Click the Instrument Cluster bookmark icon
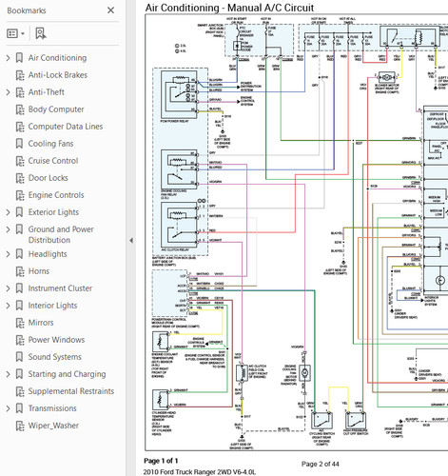448x476 pixels. click(19, 288)
